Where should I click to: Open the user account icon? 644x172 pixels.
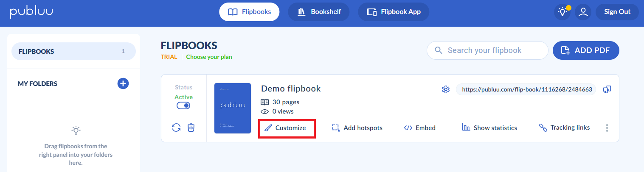[583, 12]
